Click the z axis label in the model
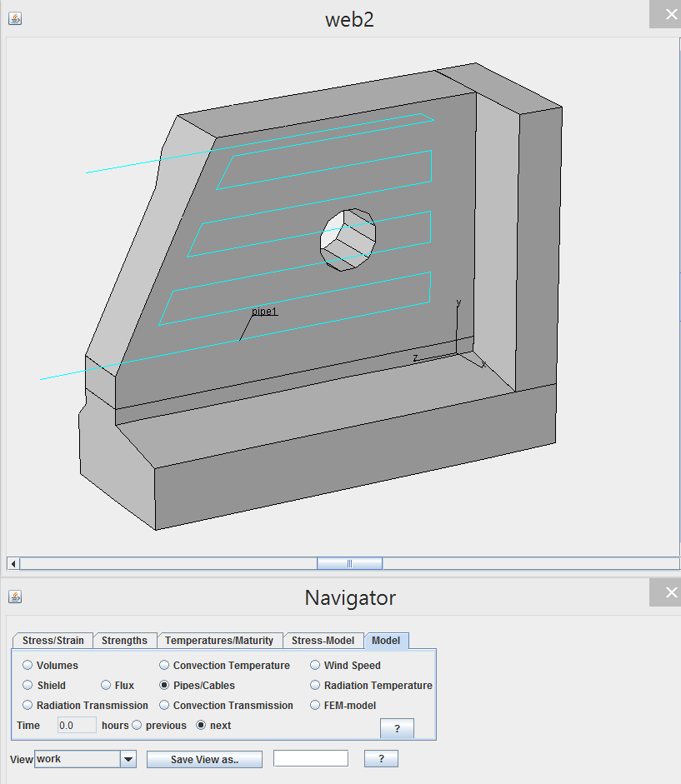The height and width of the screenshot is (784, 681). coord(415,357)
